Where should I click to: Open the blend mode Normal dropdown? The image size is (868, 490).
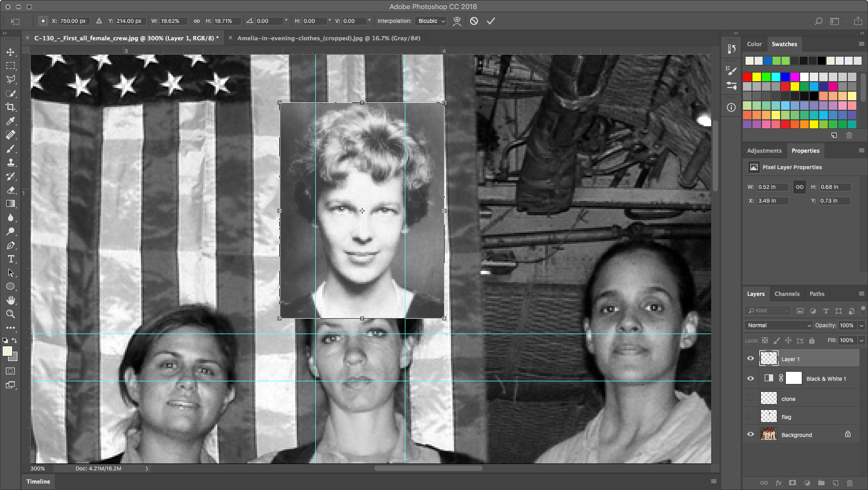coord(778,325)
